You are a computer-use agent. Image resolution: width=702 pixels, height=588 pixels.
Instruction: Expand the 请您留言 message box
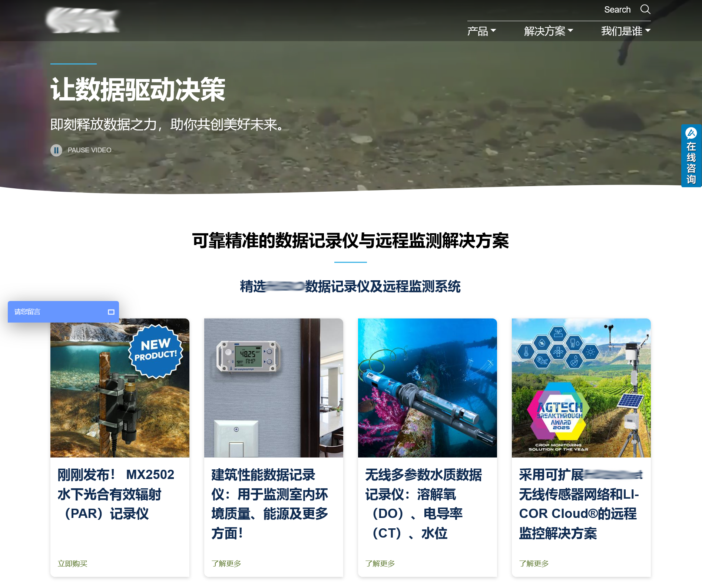[x=111, y=312]
